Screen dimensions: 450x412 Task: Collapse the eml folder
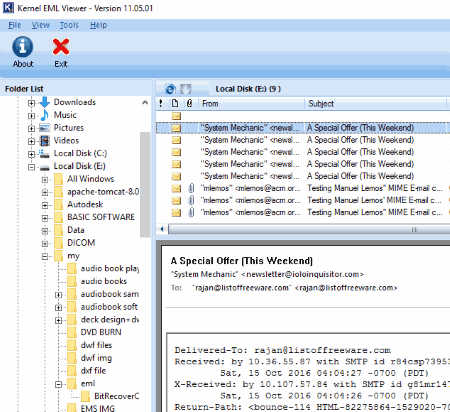[58, 384]
